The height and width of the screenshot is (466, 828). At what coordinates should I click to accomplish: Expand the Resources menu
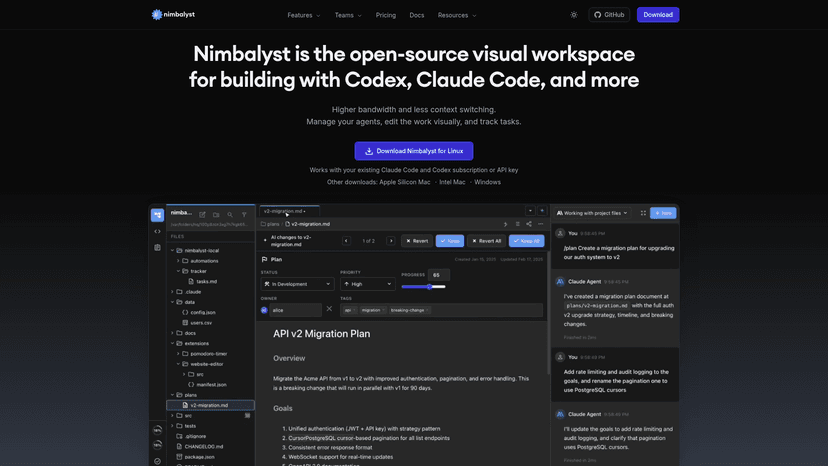(457, 15)
